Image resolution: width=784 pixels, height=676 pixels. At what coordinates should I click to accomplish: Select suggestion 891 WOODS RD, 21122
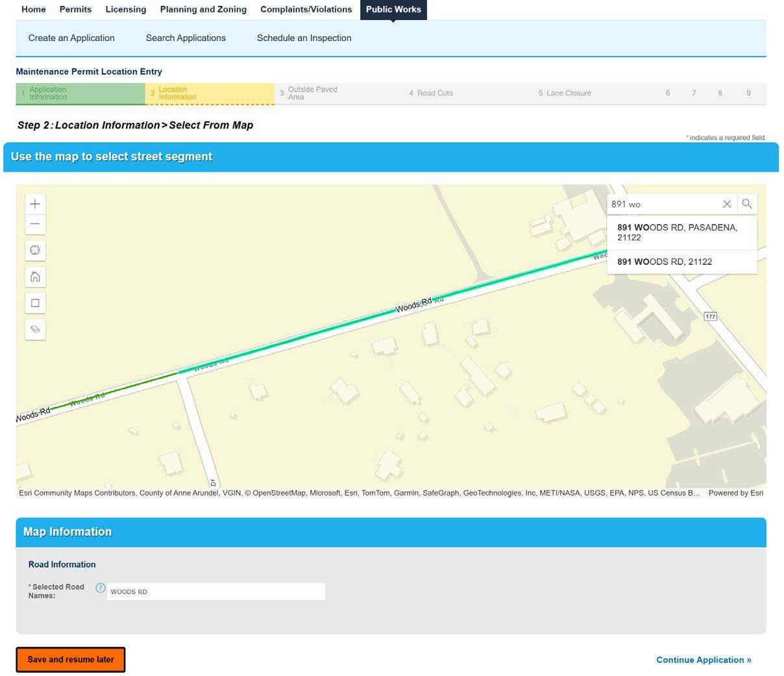[x=665, y=261]
